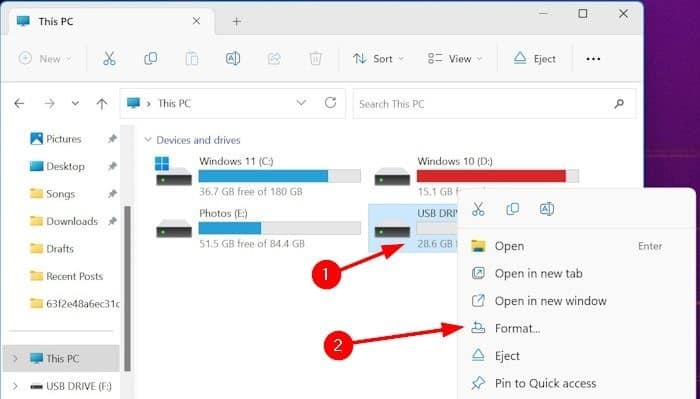Go up one folder level
700x399 pixels.
102,104
